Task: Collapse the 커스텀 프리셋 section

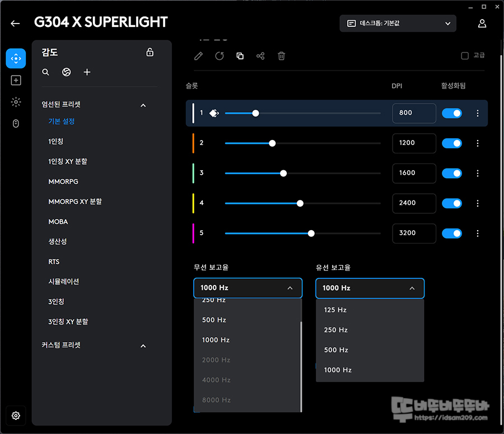Action: 143,346
